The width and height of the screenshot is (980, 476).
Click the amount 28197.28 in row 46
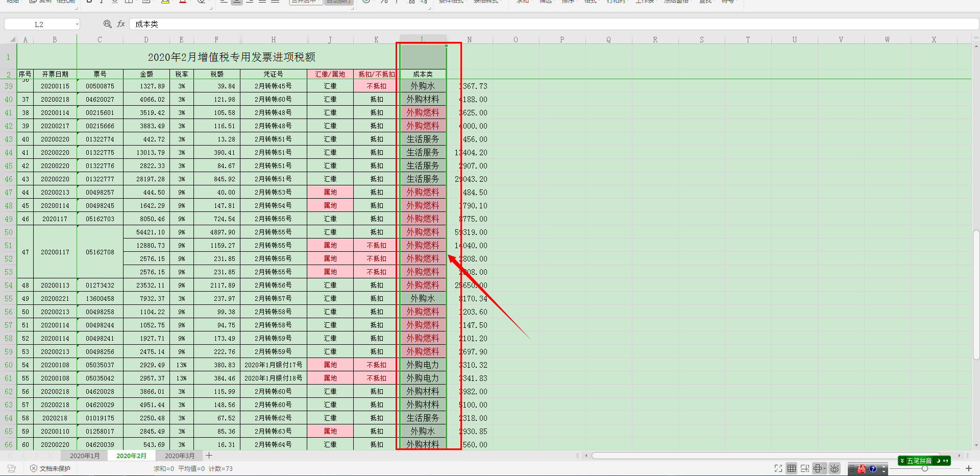(x=146, y=179)
